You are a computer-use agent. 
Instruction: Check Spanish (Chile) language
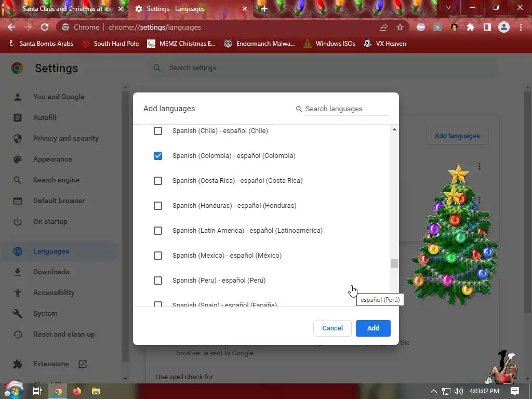tap(158, 130)
